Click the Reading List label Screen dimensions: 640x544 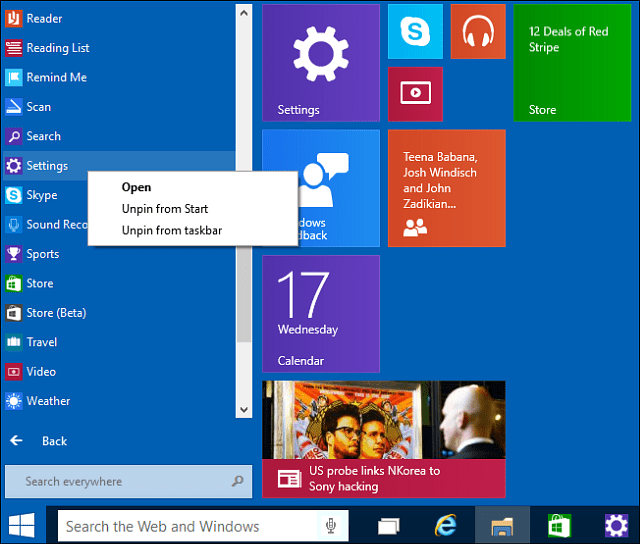tap(58, 48)
